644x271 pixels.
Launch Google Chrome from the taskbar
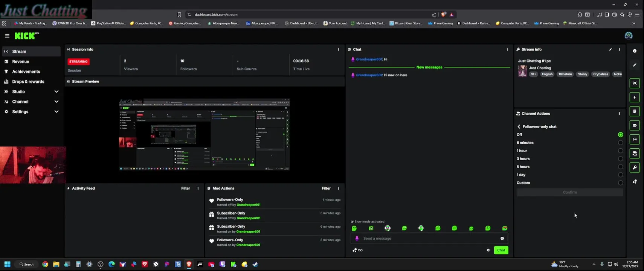(45, 265)
